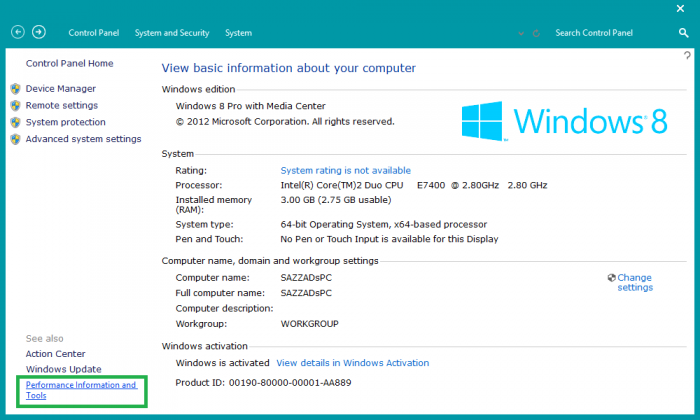Image resolution: width=700 pixels, height=420 pixels.
Task: Click the search magnifier icon
Action: click(x=684, y=33)
